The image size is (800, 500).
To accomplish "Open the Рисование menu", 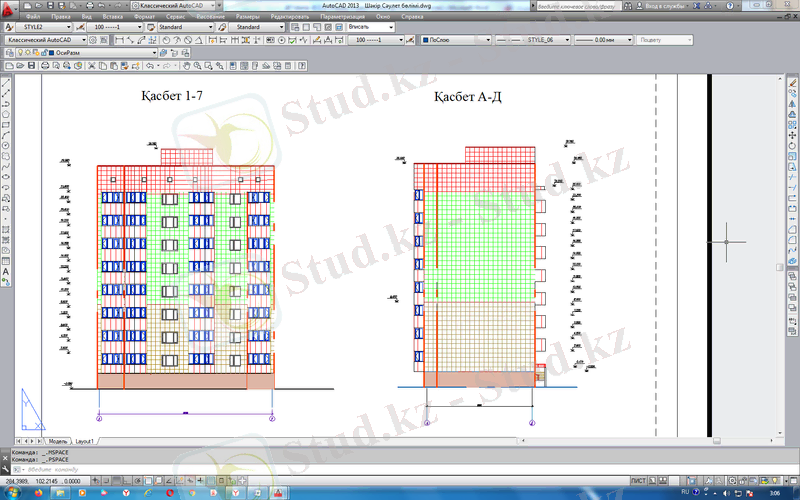I will tap(210, 17).
